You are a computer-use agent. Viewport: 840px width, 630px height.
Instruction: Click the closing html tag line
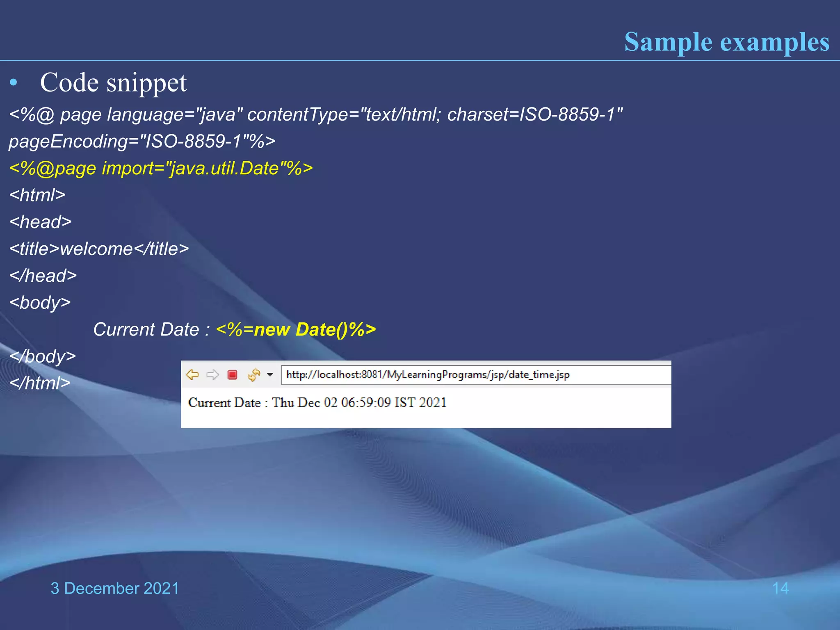click(40, 383)
